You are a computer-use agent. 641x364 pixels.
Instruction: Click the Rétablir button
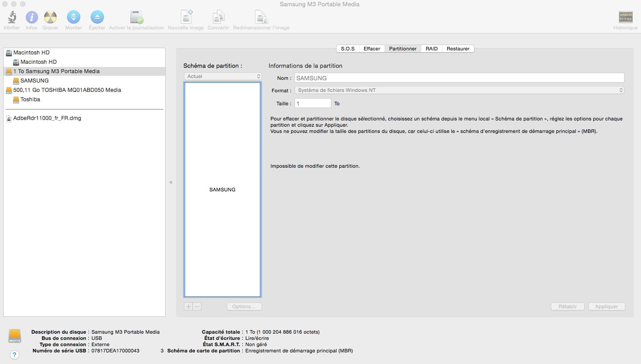coord(568,307)
